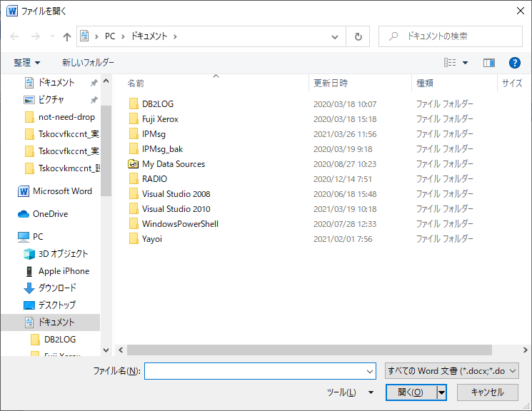The width and height of the screenshot is (532, 411).
Task: Go forward with the right arrow
Action: click(35, 36)
